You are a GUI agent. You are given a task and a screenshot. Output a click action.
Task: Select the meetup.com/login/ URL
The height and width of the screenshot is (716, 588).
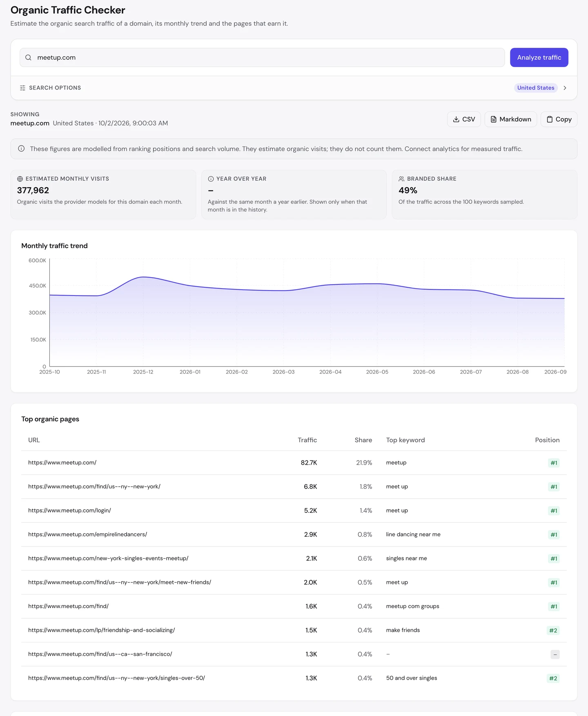69,510
